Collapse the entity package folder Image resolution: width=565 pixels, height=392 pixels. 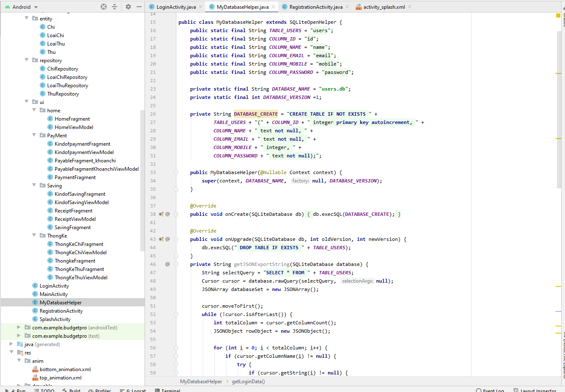tap(27, 18)
